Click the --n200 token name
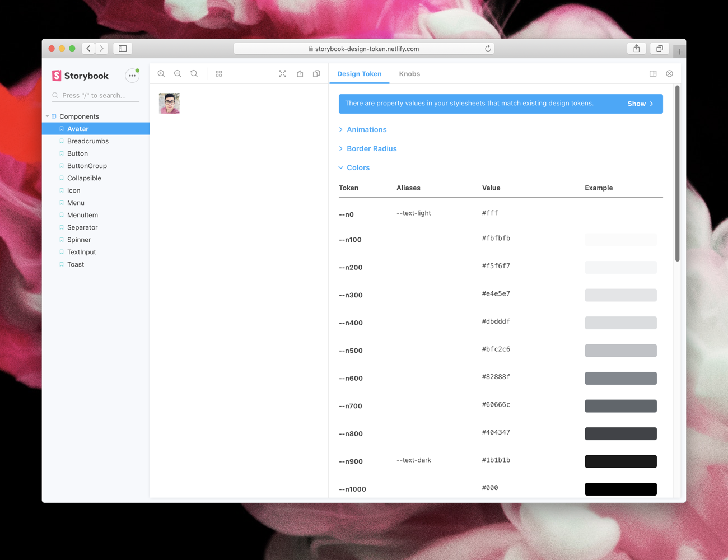This screenshot has height=560, width=728. pos(351,268)
